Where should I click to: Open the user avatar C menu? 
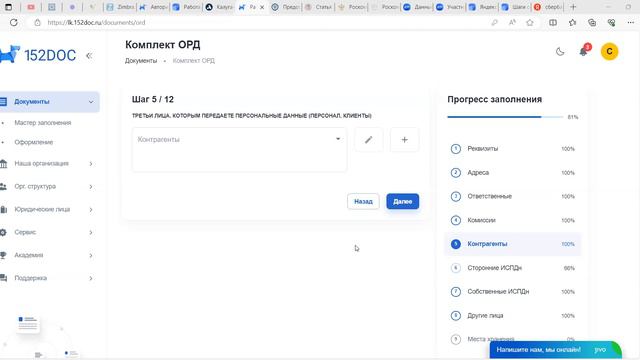pyautogui.click(x=609, y=51)
